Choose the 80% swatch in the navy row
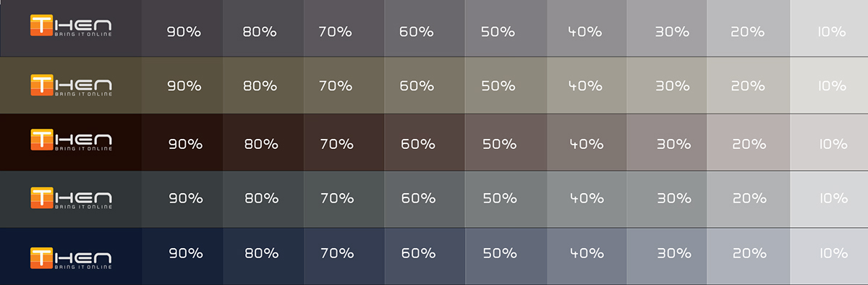This screenshot has height=285, width=868. [263, 256]
